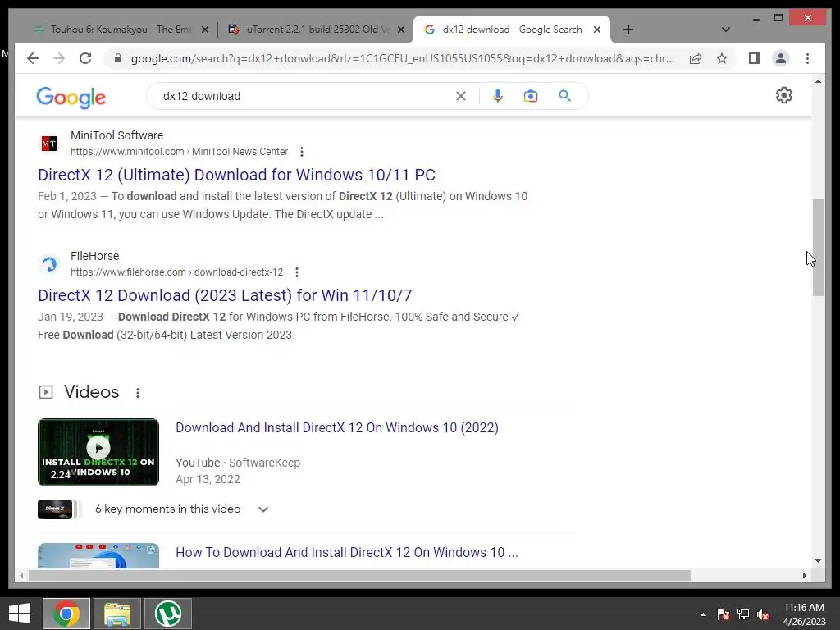Go back to previous page in Chrome
Screen dimensions: 840x630
click(x=33, y=58)
